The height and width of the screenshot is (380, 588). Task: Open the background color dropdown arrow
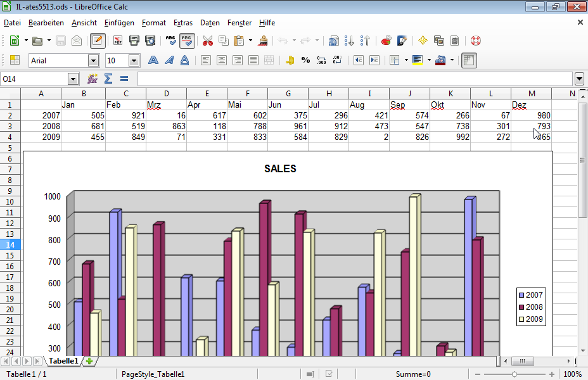(x=429, y=60)
